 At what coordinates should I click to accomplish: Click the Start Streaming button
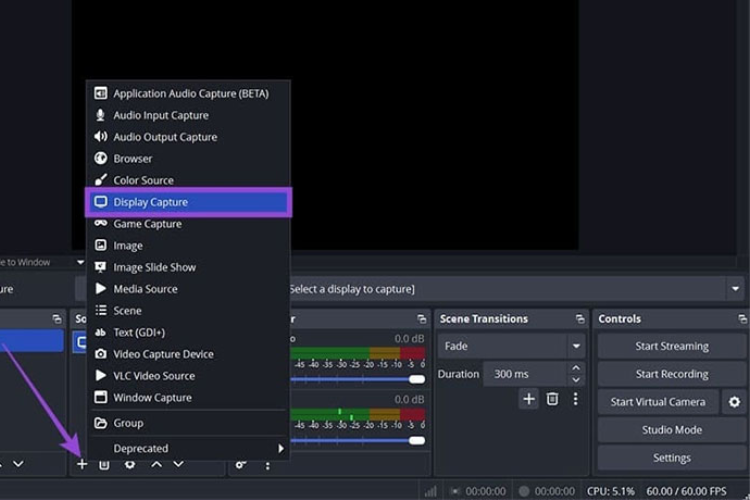[x=671, y=346]
